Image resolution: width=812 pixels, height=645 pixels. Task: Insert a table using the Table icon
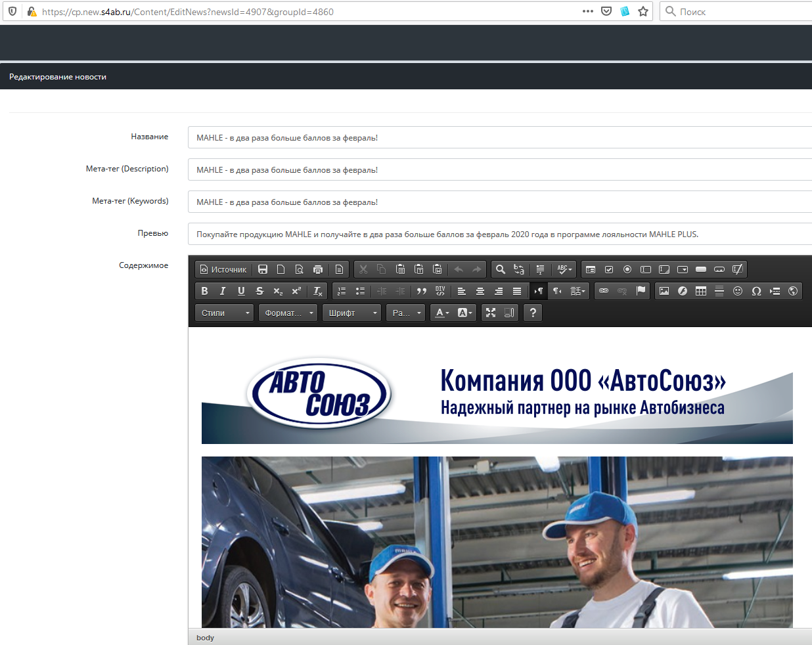coord(701,291)
